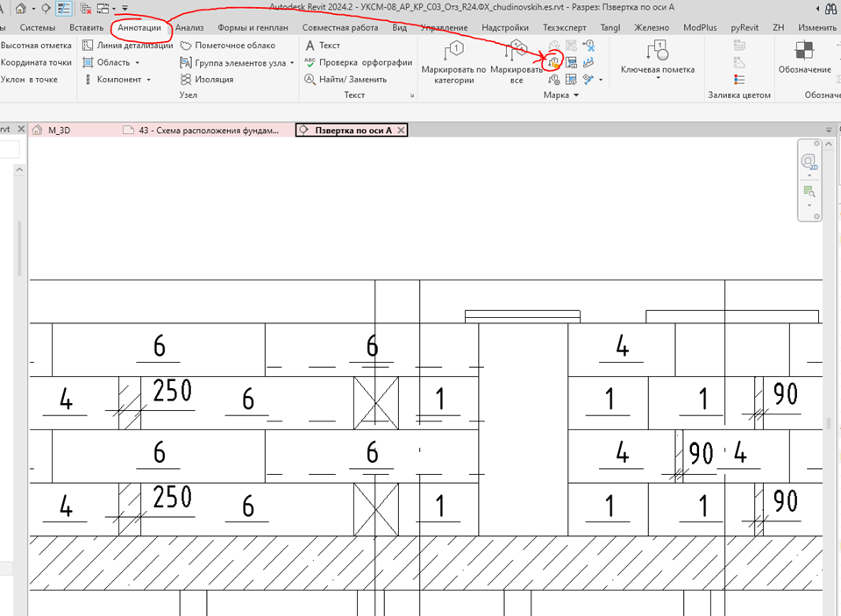Click the crossed-out Area Tag icon
This screenshot has width=841, height=616.
(571, 46)
